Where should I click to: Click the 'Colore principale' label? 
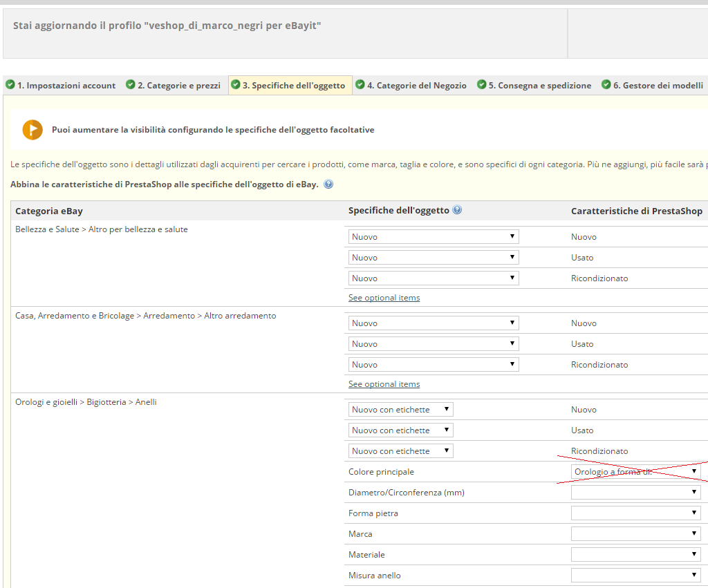point(381,472)
